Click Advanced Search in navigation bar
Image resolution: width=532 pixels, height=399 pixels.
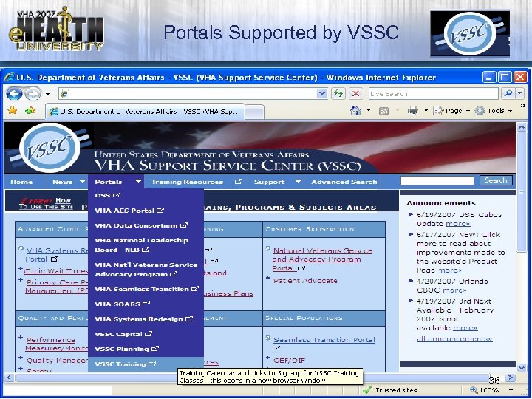[344, 182]
